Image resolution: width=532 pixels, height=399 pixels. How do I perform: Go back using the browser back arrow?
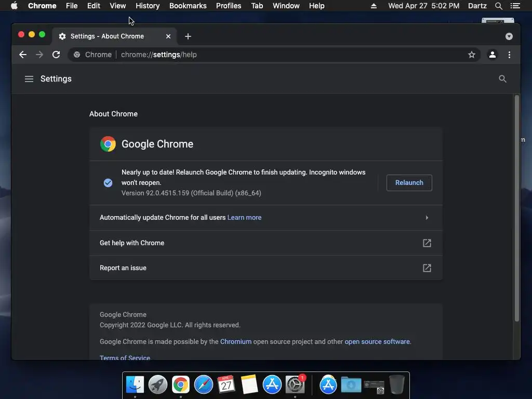pos(23,55)
